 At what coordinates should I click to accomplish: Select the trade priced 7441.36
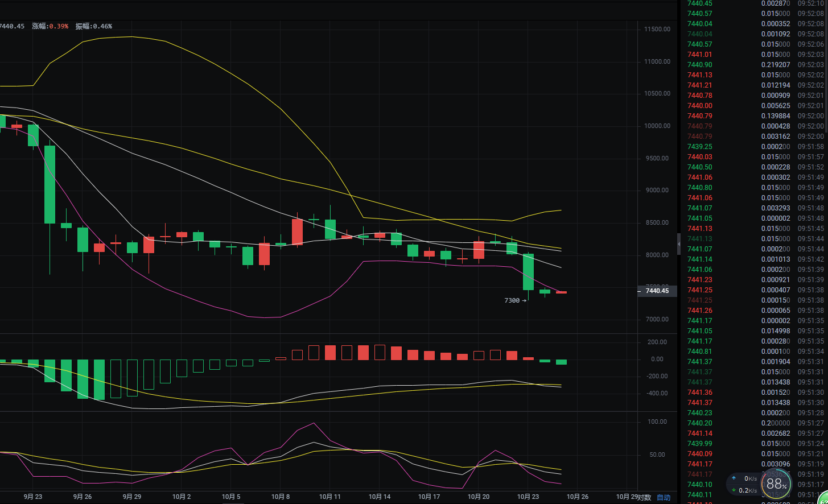coord(755,393)
